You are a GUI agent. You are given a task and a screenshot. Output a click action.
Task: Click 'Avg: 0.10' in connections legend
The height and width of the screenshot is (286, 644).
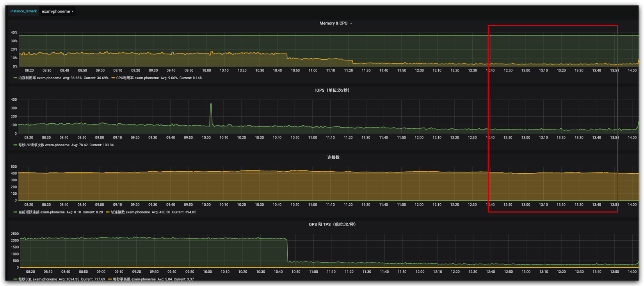(74, 212)
